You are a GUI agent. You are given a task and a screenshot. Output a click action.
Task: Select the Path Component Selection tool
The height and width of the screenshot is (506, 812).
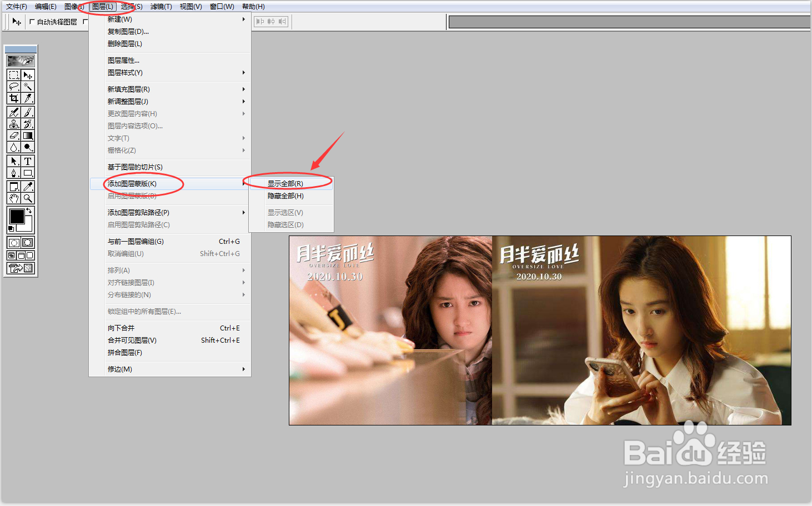[x=14, y=161]
